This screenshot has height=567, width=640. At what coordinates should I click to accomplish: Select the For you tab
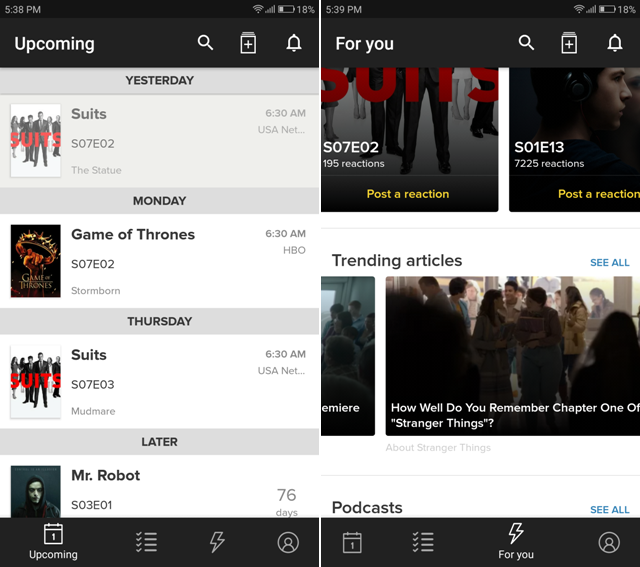[516, 541]
